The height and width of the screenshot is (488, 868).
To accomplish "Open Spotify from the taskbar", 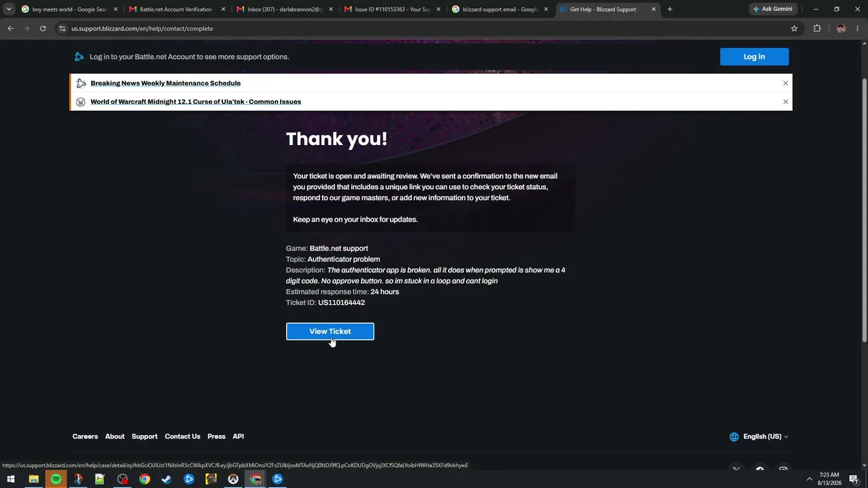I will coord(56,479).
